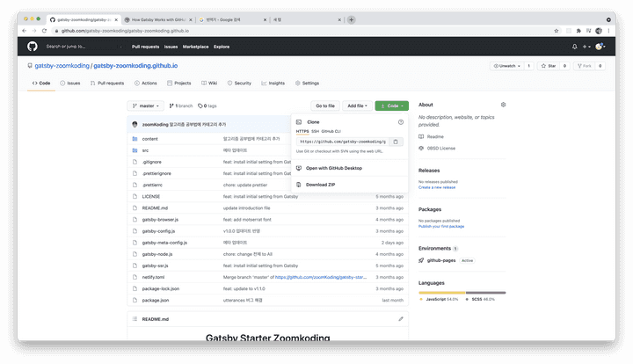
Task: Open the repository Settings tab
Action: 307,84
